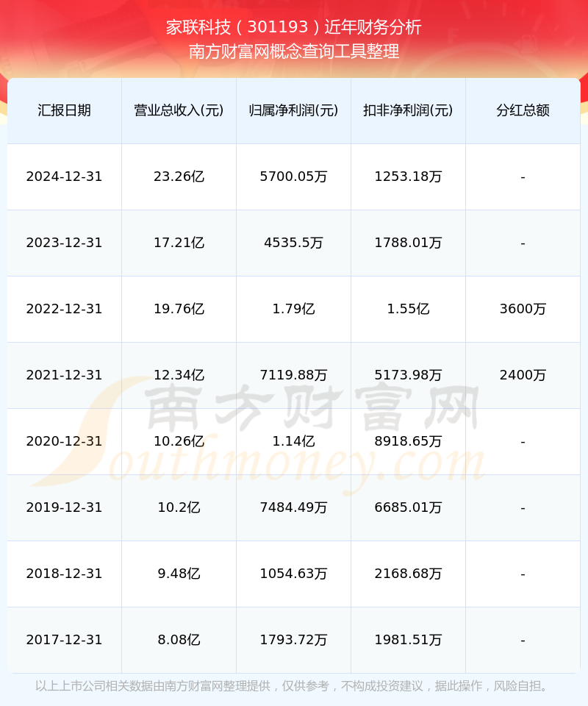Click the 营业总收入(元) column header

(x=179, y=110)
